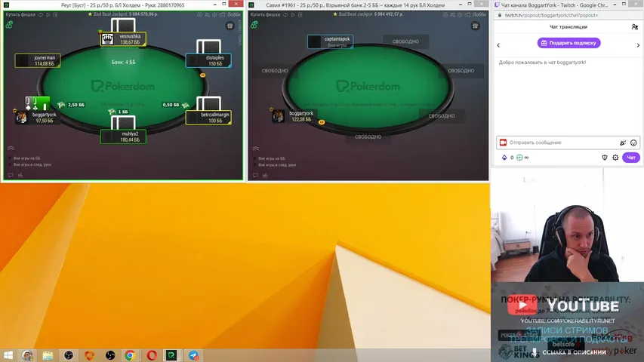The image size is (644, 362).
Task: Click boggartyork avatar on the Савия table
Action: pyautogui.click(x=279, y=116)
